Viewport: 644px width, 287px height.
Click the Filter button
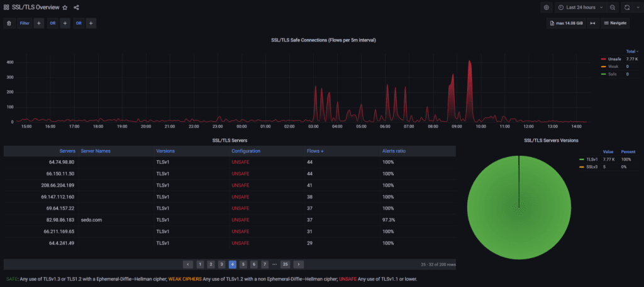click(25, 23)
